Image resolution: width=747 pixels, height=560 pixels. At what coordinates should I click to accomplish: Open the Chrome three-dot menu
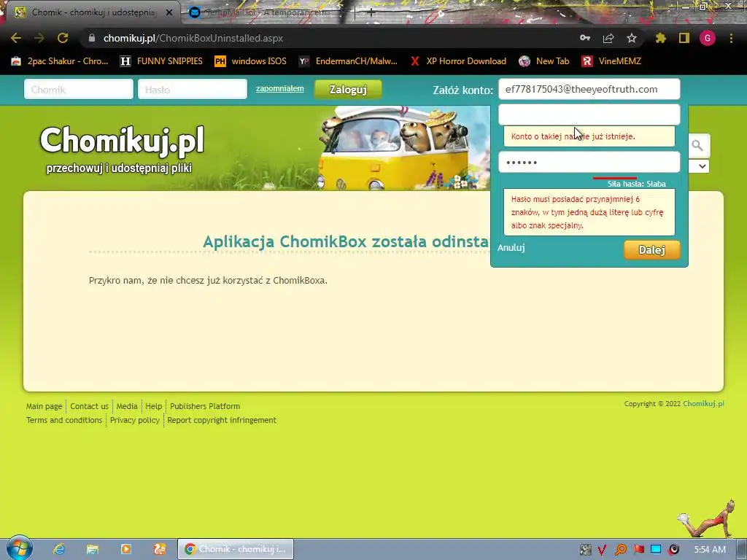[x=731, y=38]
